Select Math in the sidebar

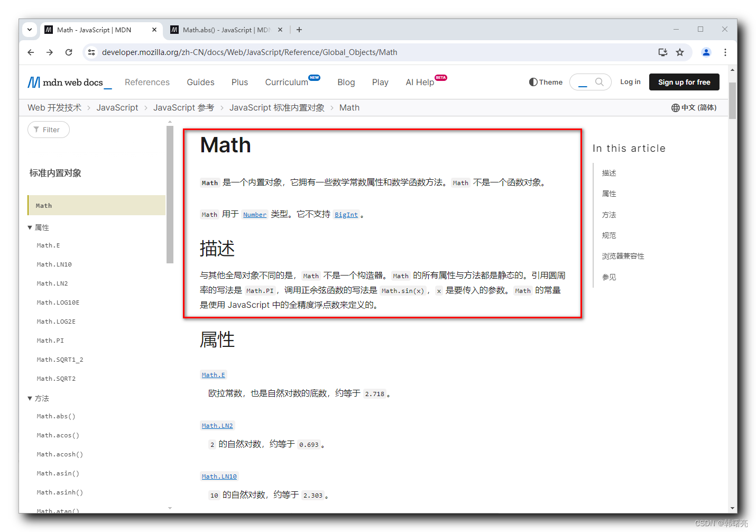click(x=96, y=205)
